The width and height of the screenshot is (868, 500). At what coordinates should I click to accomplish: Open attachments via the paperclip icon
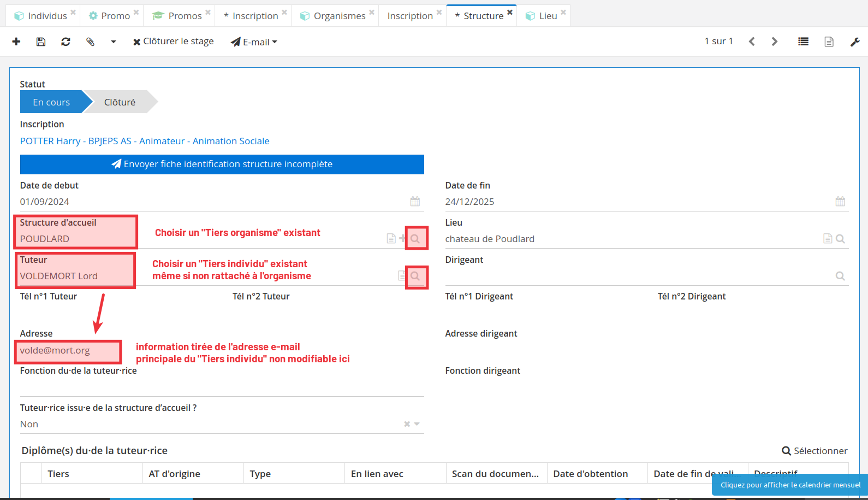(x=91, y=42)
